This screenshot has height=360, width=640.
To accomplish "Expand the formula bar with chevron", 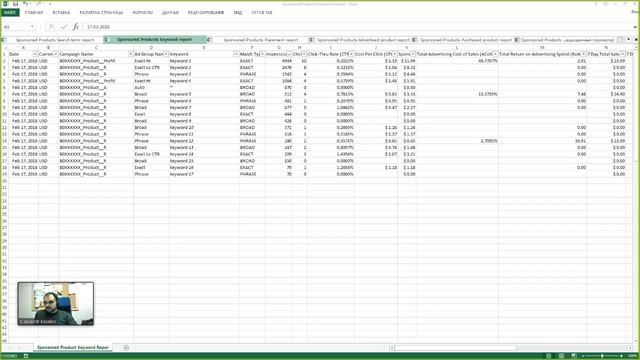I will click(635, 27).
